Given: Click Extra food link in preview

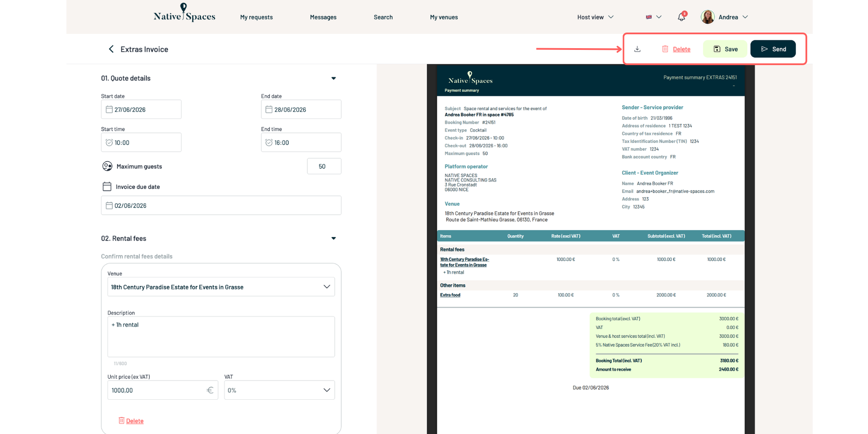Looking at the screenshot, I should (450, 295).
